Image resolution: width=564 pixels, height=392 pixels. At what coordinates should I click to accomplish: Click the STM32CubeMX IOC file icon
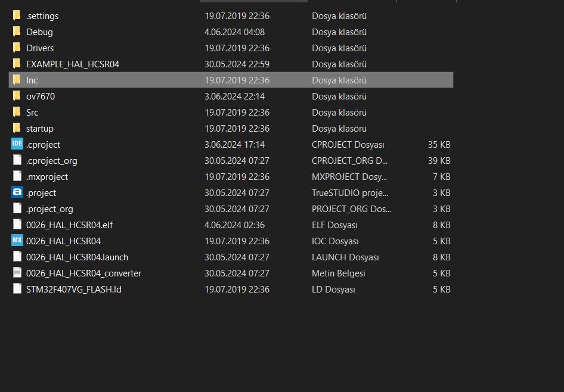17,241
